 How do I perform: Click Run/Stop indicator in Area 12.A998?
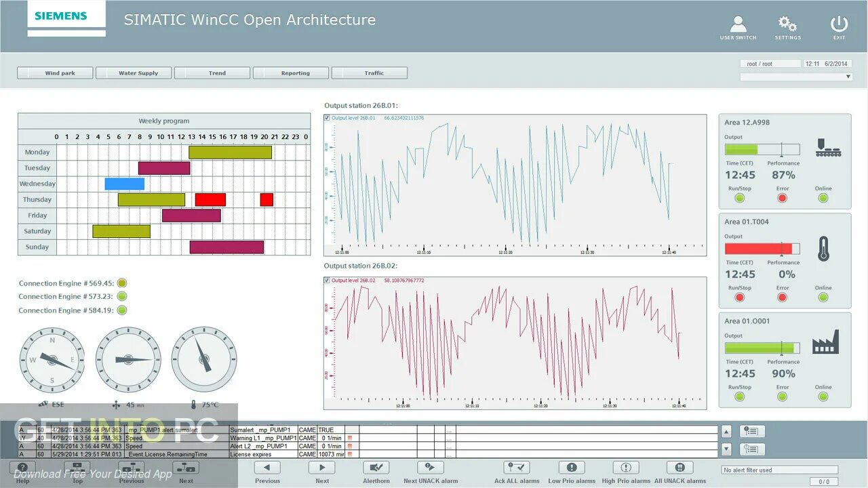tap(739, 198)
